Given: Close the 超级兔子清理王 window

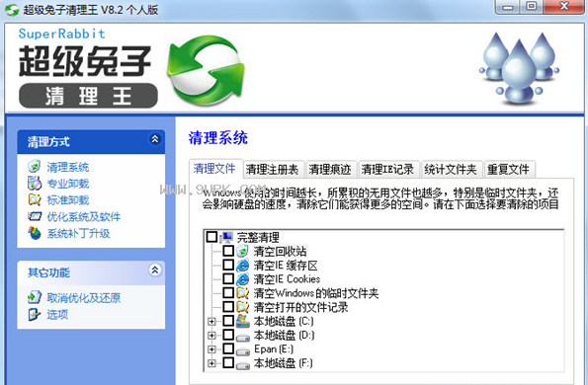Looking at the screenshot, I should click(x=563, y=6).
